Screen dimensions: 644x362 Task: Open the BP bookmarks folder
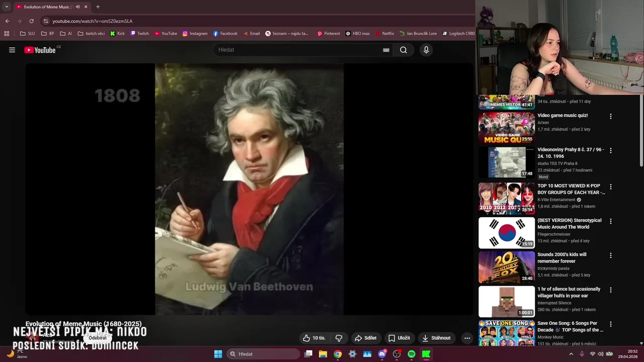point(48,34)
